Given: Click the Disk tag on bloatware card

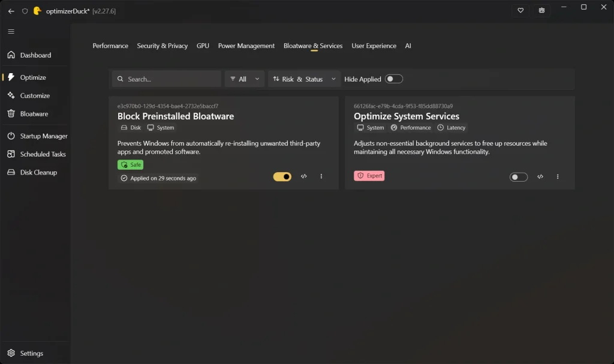Looking at the screenshot, I should [x=131, y=128].
